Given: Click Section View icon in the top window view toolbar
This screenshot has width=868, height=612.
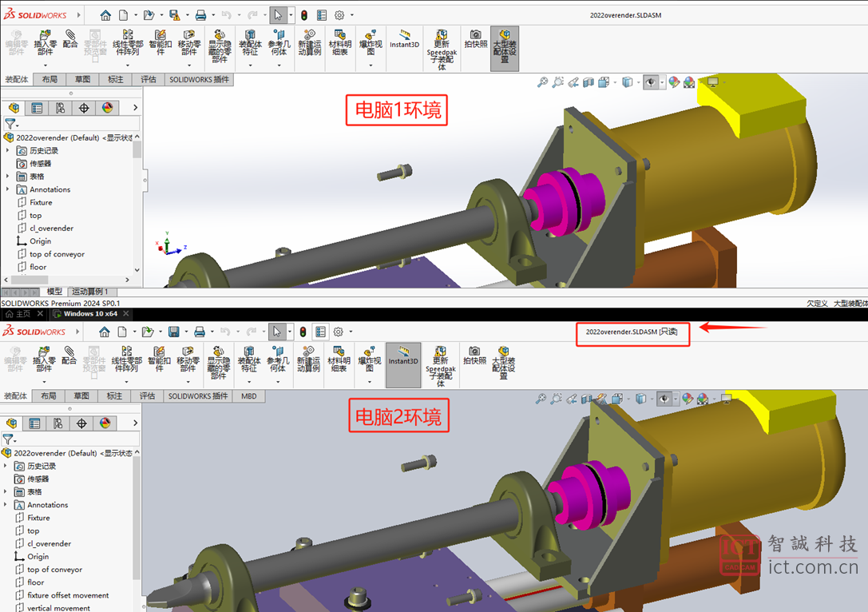Looking at the screenshot, I should click(589, 82).
